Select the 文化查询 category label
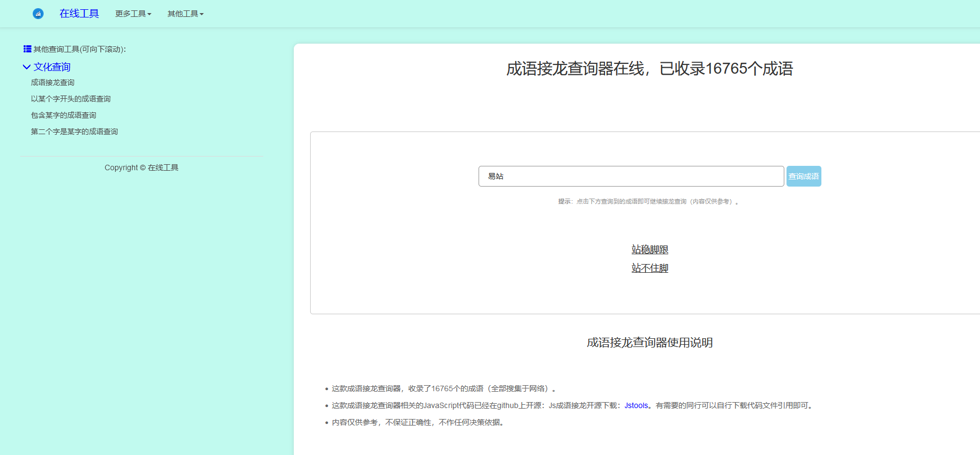Viewport: 980px width, 455px height. 52,67
